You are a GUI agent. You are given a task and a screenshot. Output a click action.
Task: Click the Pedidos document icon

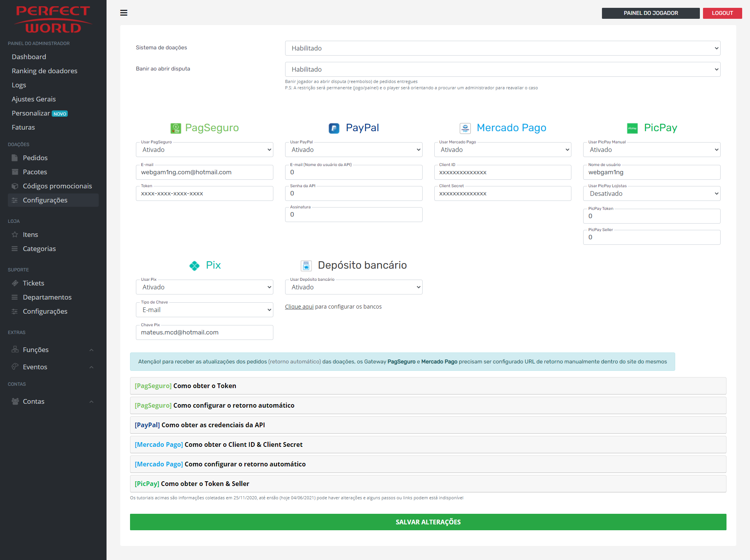(15, 158)
